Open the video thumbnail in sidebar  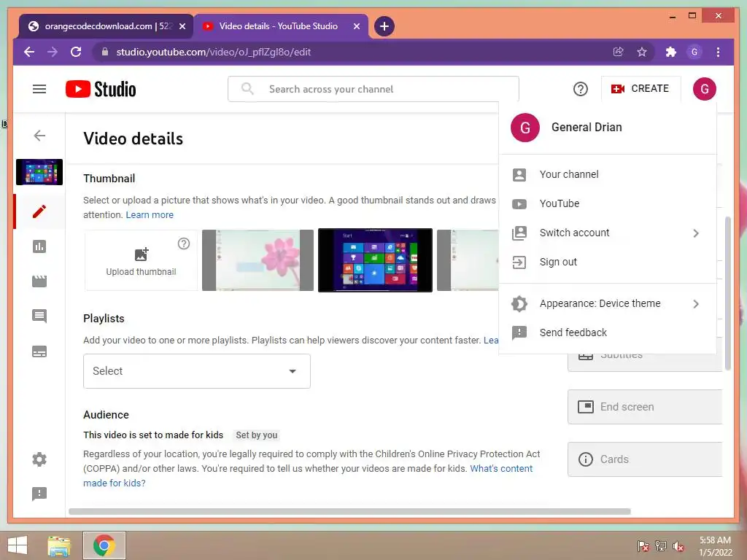click(x=39, y=172)
